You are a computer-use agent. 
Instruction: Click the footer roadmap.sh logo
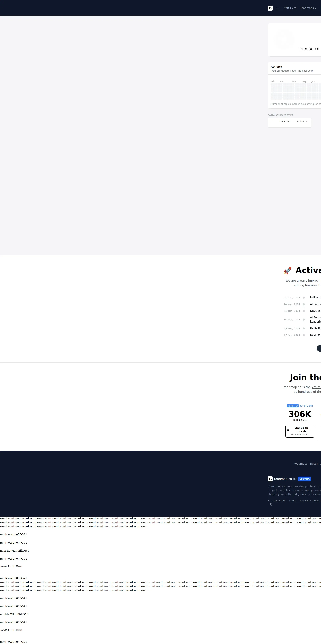270,479
